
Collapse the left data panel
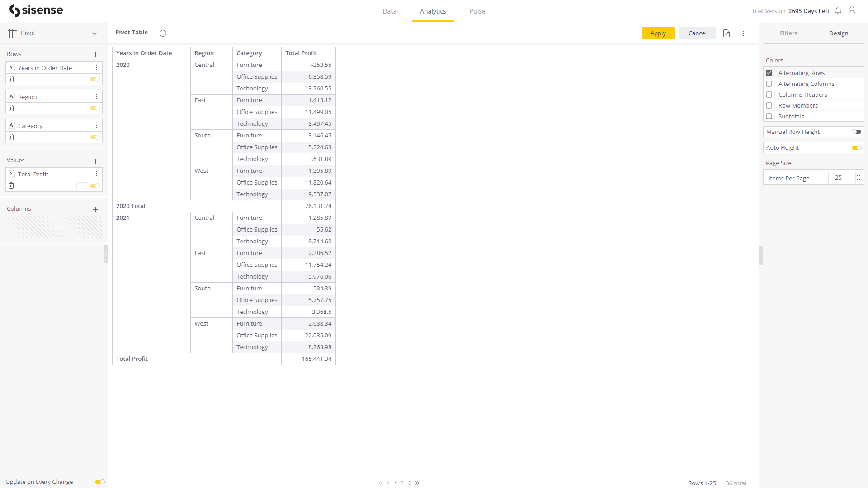[106, 254]
